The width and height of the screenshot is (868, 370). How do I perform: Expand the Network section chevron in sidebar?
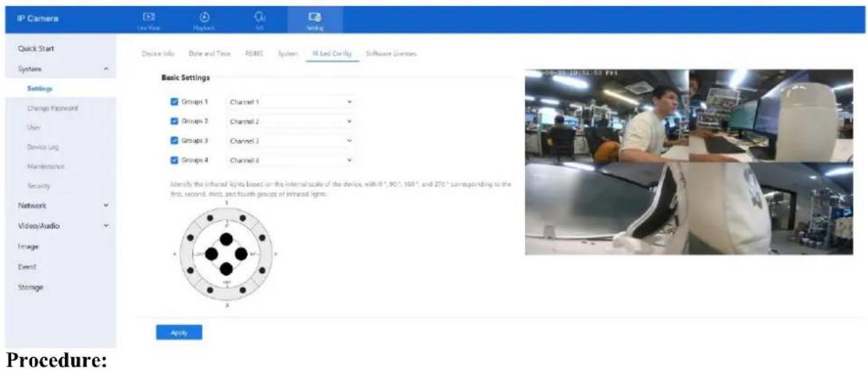(x=106, y=205)
